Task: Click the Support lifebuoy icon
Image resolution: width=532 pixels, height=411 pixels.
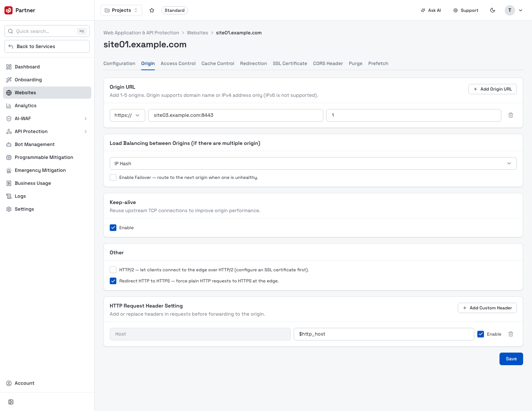Action: [456, 10]
